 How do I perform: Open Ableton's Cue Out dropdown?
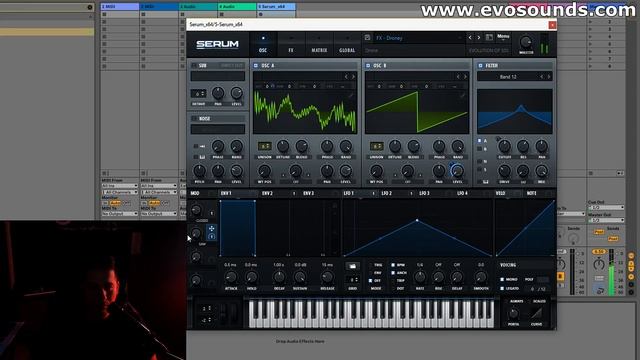point(606,207)
